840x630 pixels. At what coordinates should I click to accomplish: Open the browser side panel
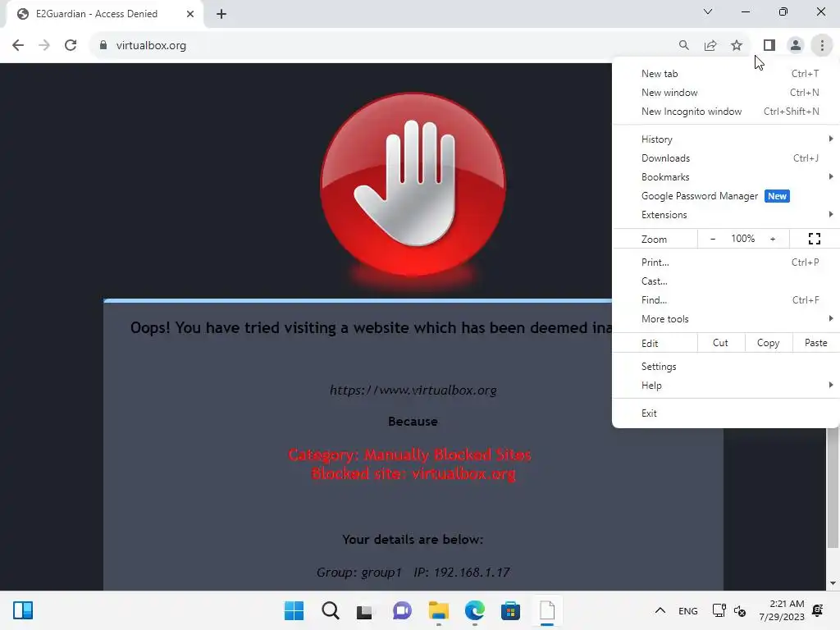click(769, 46)
